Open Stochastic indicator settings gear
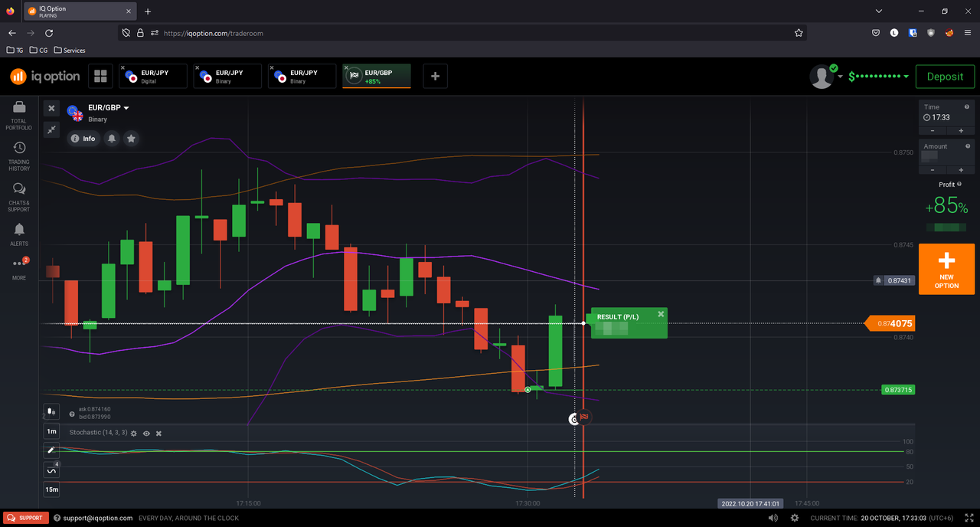The width and height of the screenshot is (980, 527). pos(134,434)
